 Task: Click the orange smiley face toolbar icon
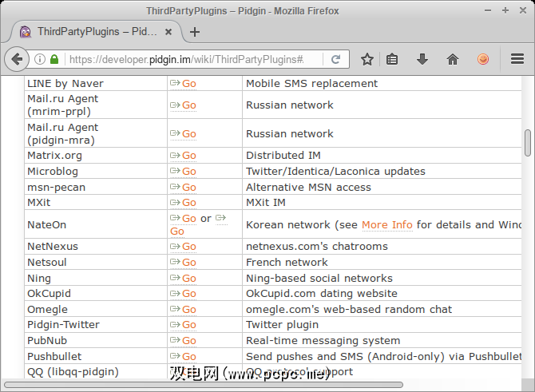483,59
